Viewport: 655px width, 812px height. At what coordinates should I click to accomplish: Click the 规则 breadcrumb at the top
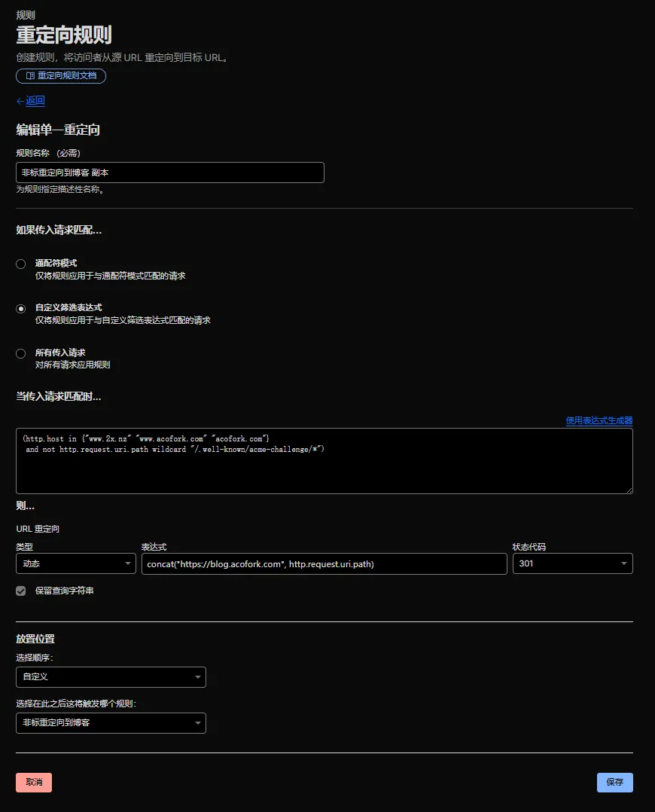25,14
